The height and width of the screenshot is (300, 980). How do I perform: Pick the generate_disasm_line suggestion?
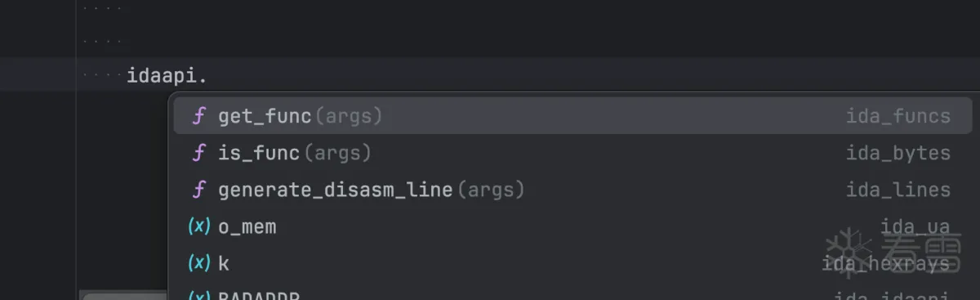click(x=572, y=190)
